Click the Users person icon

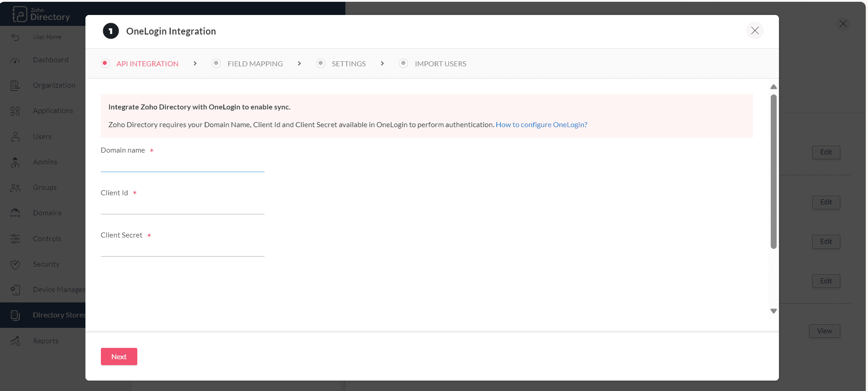tap(15, 137)
